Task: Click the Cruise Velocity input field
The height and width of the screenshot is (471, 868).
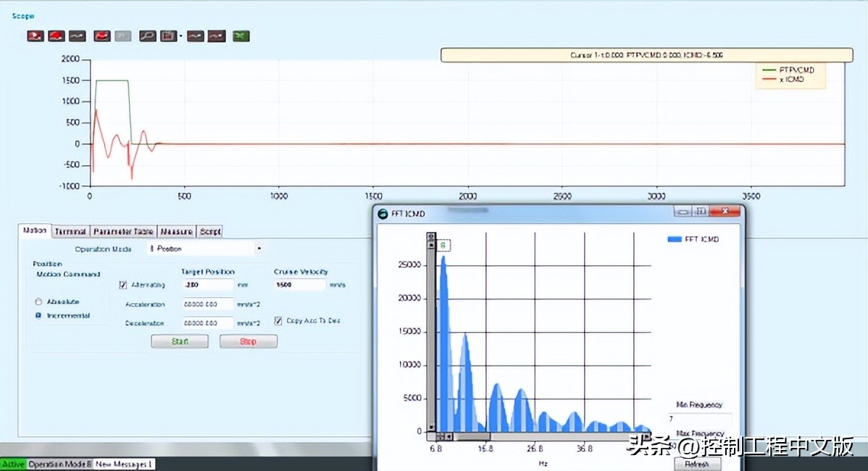Action: point(300,285)
